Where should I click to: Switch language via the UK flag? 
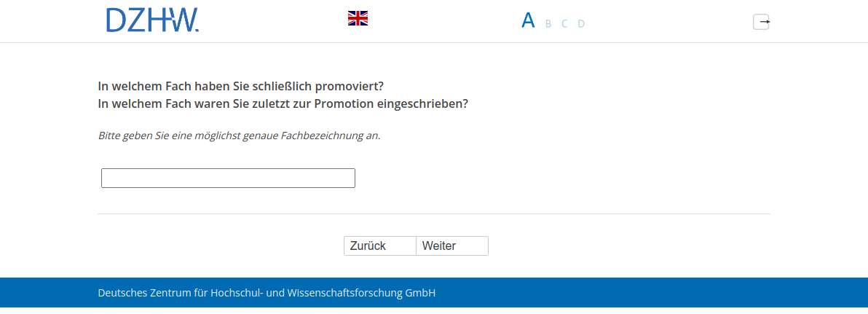[x=358, y=19]
